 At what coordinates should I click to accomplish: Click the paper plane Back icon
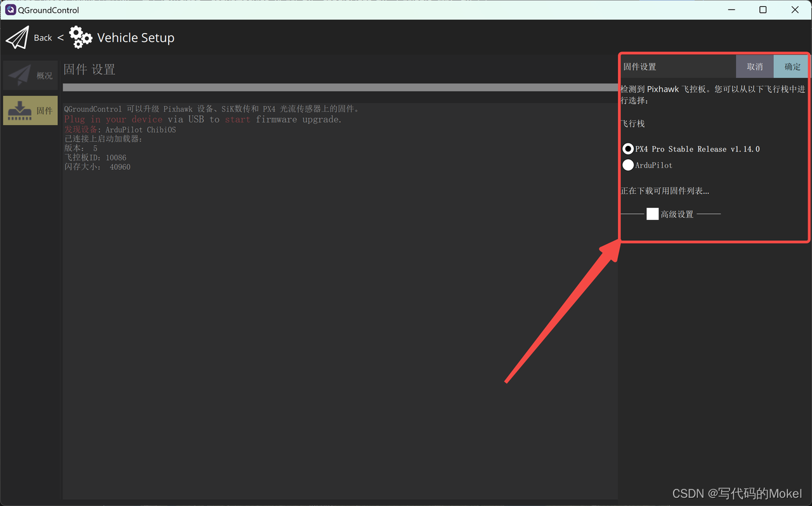(17, 38)
